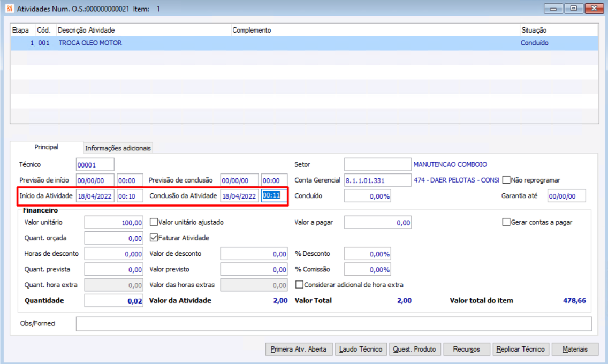
Task: Click the Primeira Atv. Aberta button
Action: click(299, 349)
